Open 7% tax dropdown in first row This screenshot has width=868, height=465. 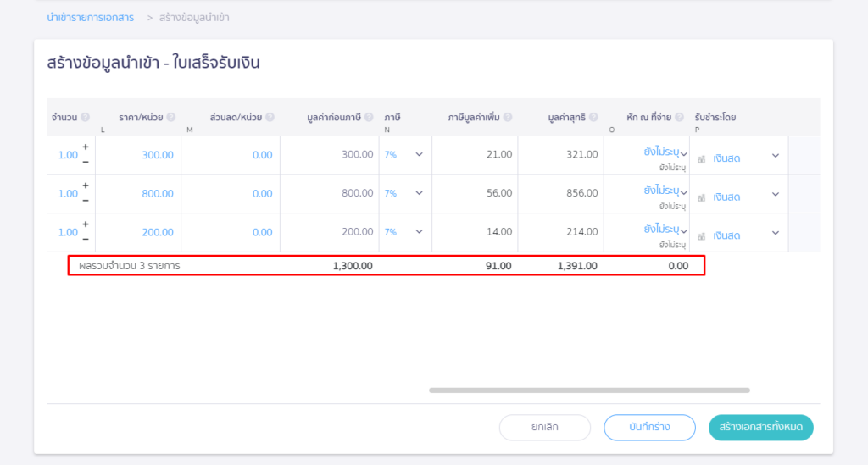[419, 155]
